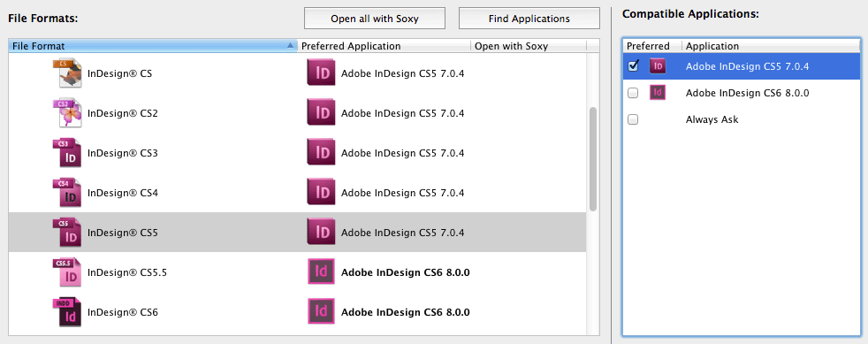Image resolution: width=868 pixels, height=344 pixels.
Task: Click the Preferred Application column header
Action: (x=385, y=46)
